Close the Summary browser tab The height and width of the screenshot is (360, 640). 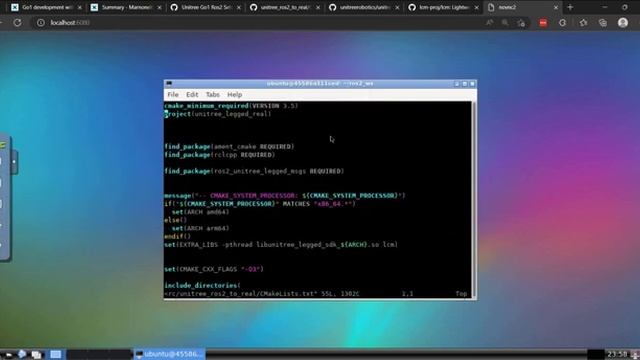159,7
